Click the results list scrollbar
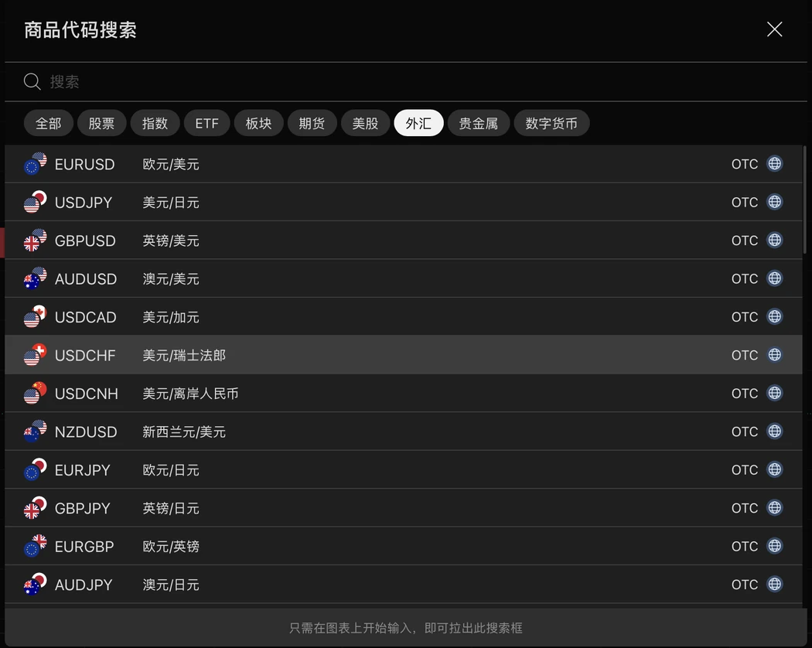 [805, 200]
